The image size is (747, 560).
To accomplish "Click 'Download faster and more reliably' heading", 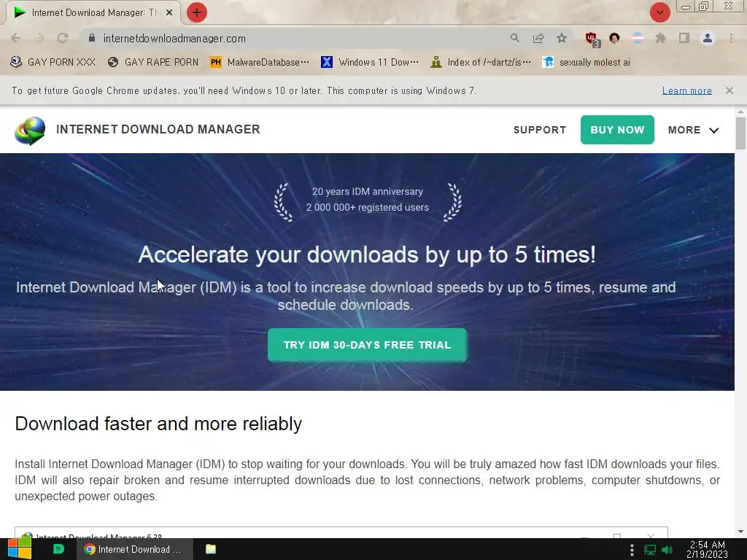I will [158, 424].
